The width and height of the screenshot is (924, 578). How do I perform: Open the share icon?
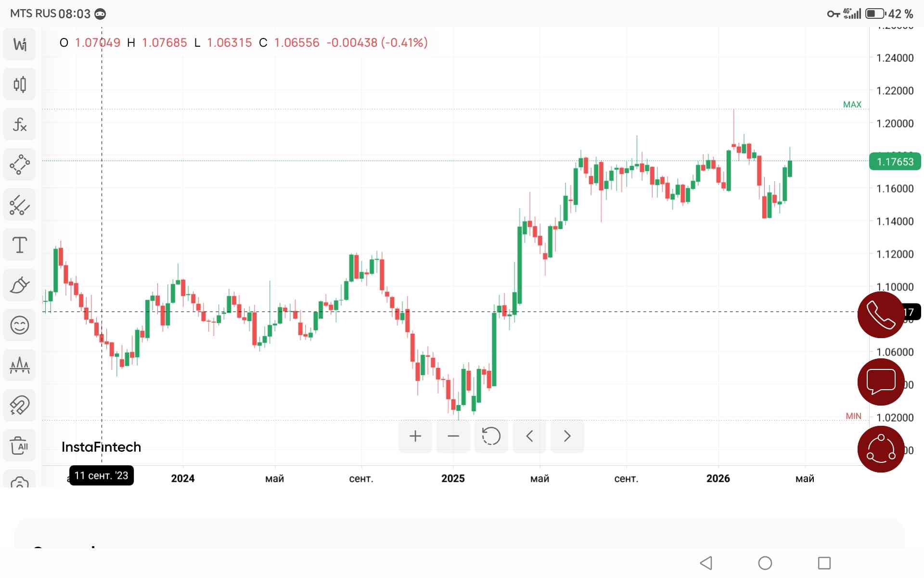(x=881, y=448)
